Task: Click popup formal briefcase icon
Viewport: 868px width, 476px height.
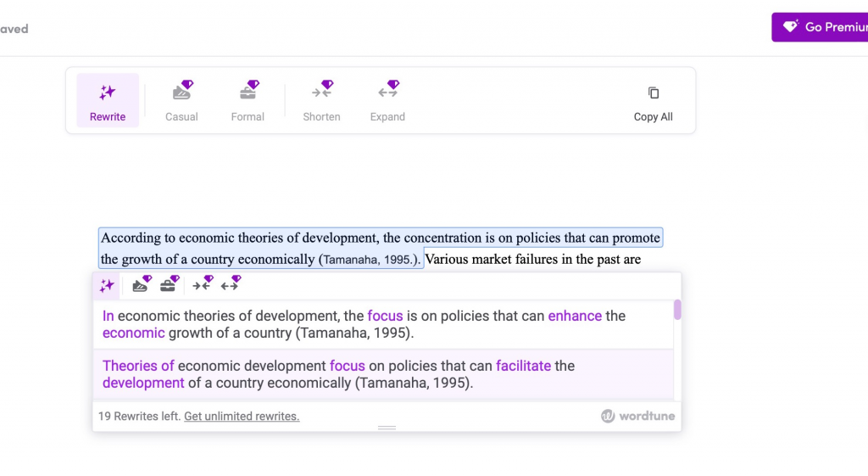Action: tap(170, 283)
